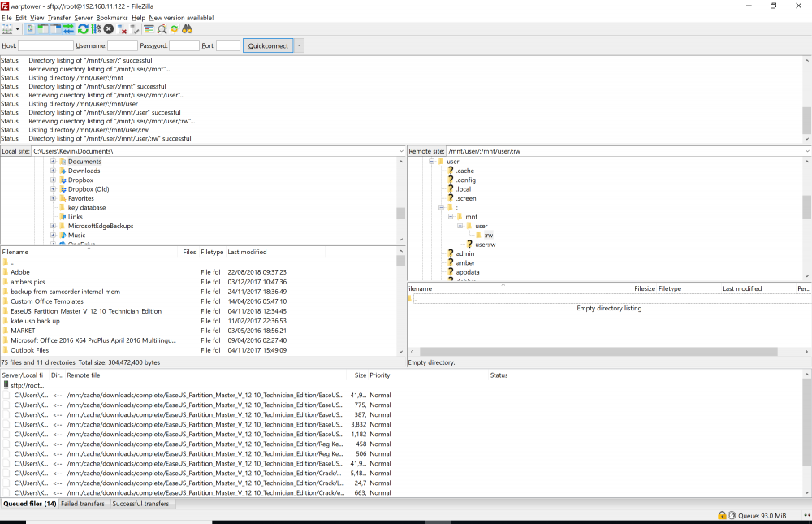Open the Bookmarks menu

tap(112, 18)
